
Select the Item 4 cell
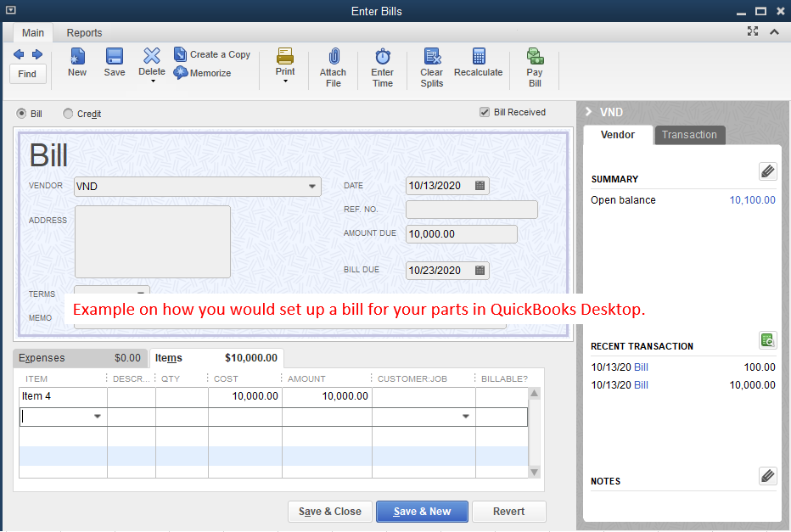click(63, 396)
